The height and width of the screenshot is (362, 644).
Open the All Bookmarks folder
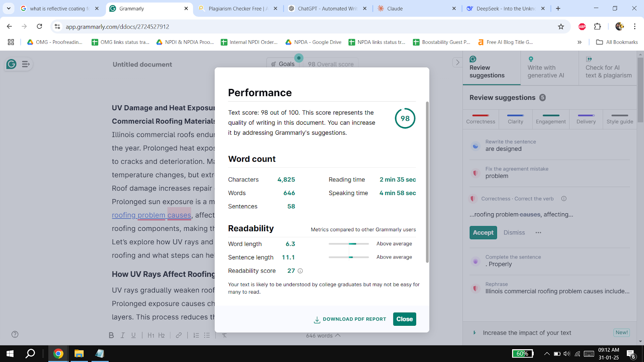pos(617,42)
